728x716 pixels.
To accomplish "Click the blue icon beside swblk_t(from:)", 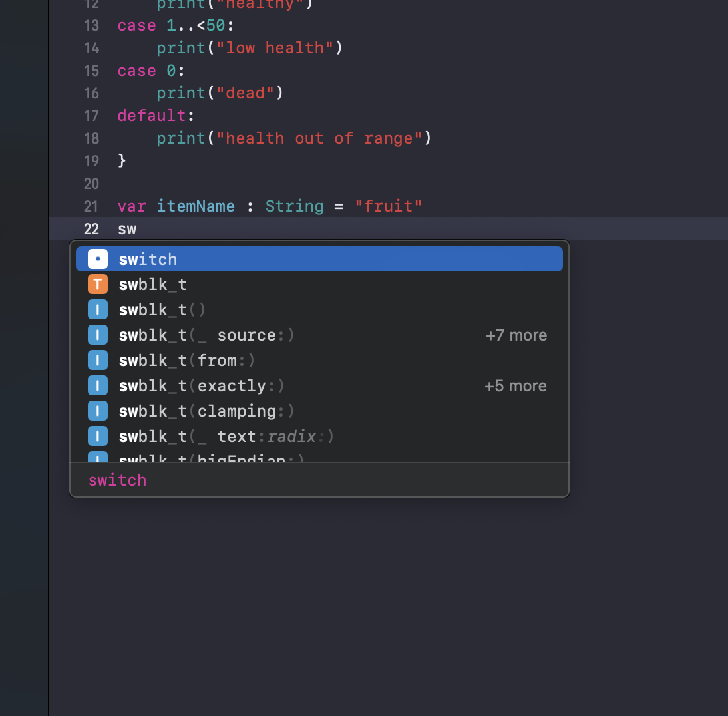I will click(97, 361).
